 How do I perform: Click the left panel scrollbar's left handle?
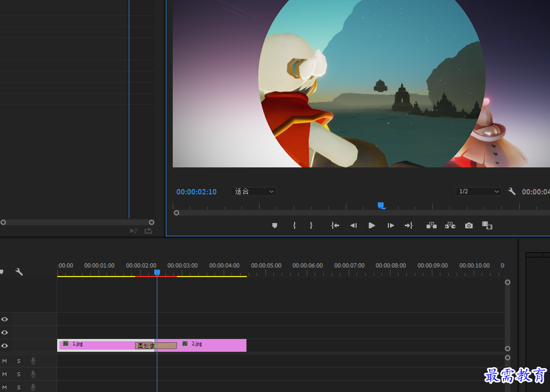(x=3, y=222)
